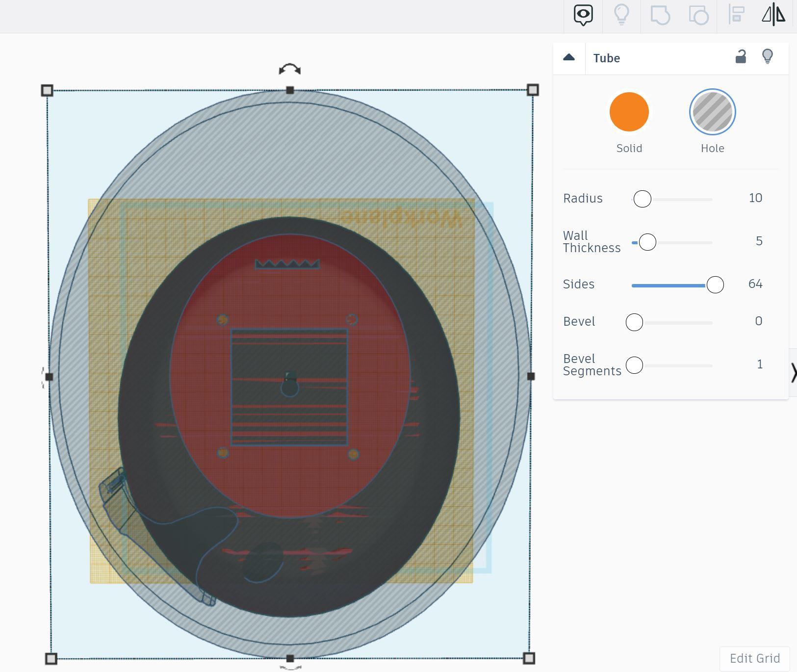Collapse the Tube shape panel
Screen dimensions: 797x672
tap(569, 57)
